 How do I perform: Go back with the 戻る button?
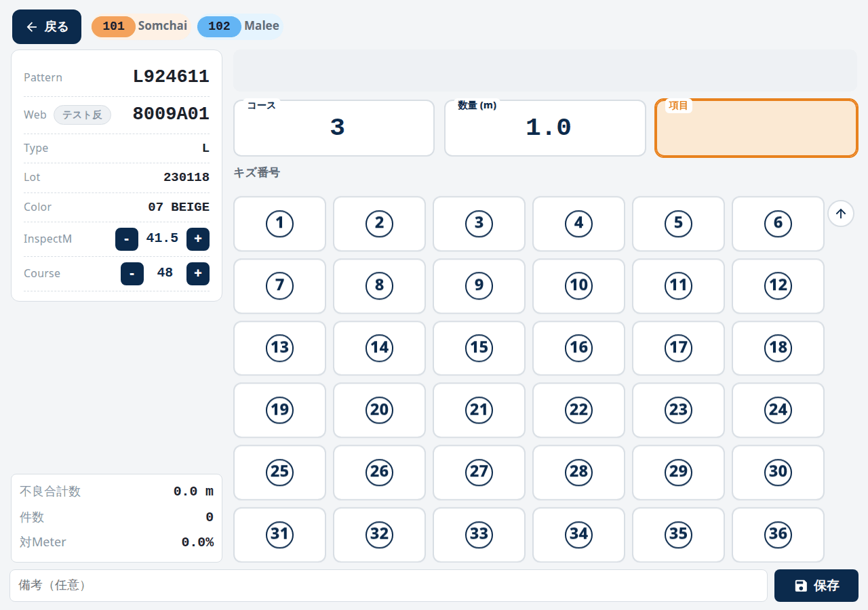(x=47, y=27)
